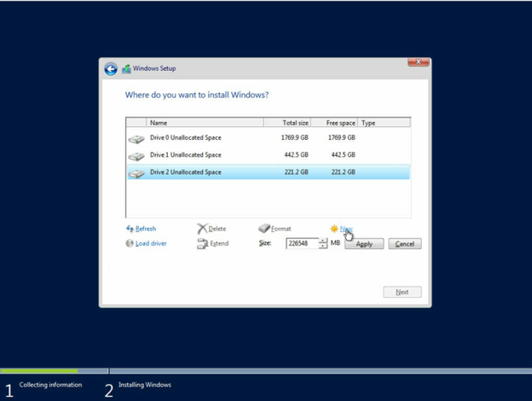Click the Extend partition icon

pyautogui.click(x=203, y=243)
